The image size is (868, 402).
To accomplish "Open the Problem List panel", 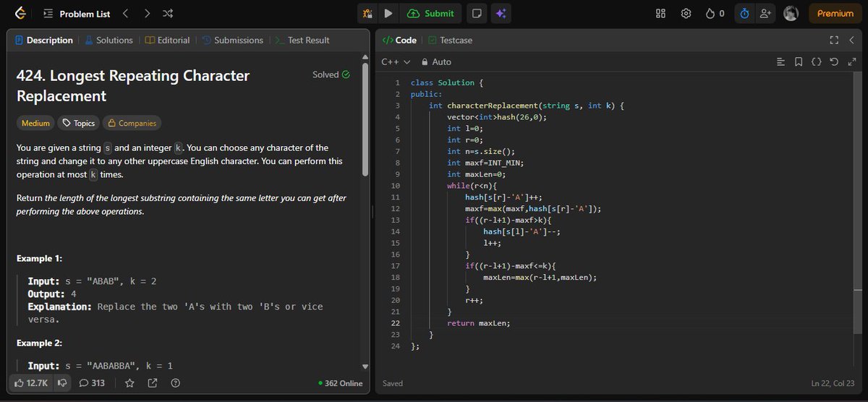I will pos(77,13).
